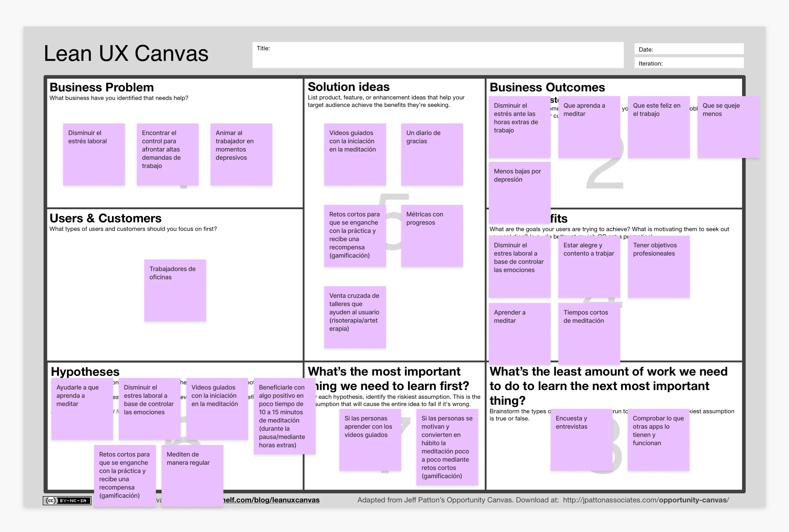Screen dimensions: 789x532
Task: Click the Creative Commons BY-NC-SA license badge
Action: point(67,501)
